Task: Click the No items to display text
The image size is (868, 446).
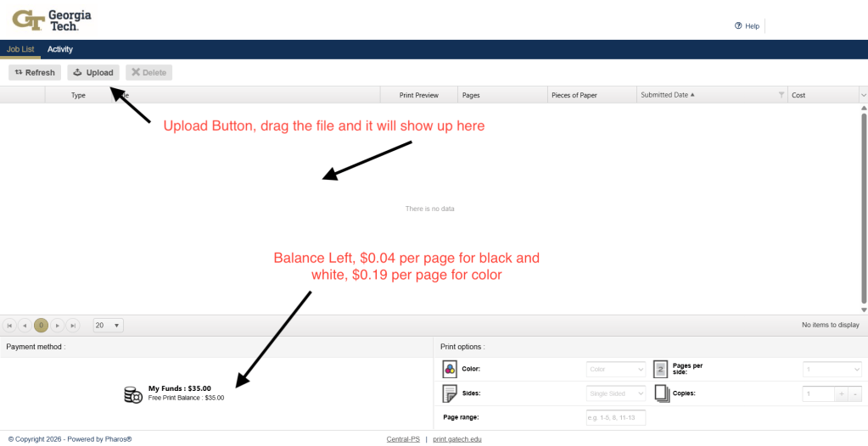Action: (x=831, y=326)
